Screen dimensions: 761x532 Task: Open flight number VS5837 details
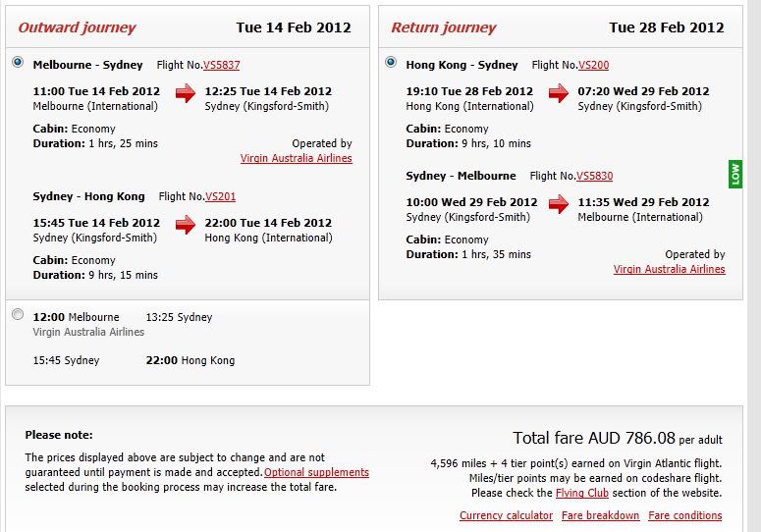(221, 65)
